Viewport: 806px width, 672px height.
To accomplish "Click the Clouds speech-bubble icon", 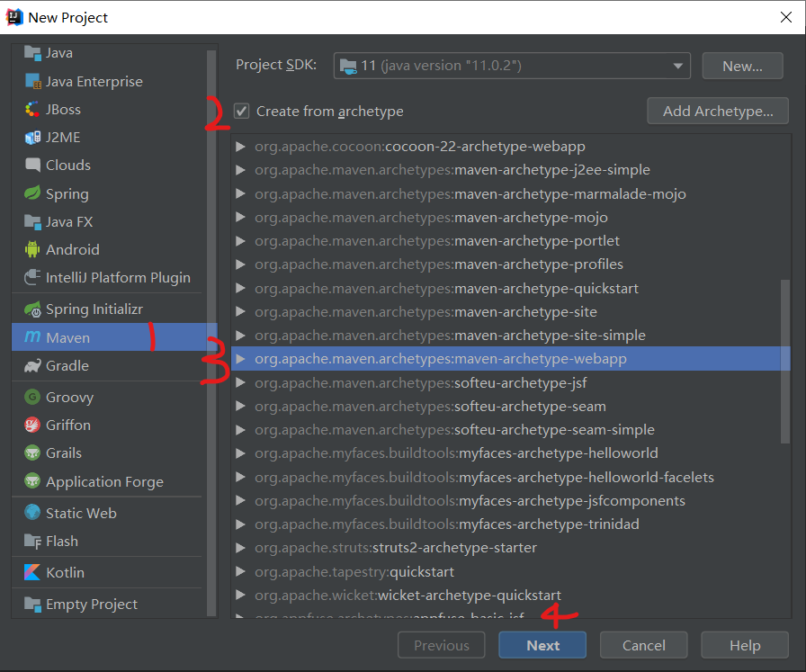I will coord(32,165).
